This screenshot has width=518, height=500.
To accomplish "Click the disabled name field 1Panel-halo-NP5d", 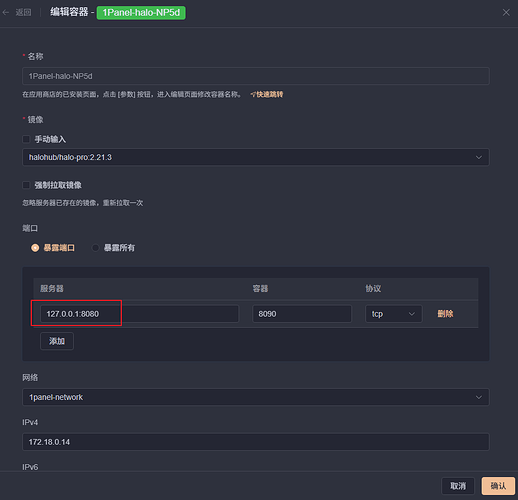I will pos(256,76).
